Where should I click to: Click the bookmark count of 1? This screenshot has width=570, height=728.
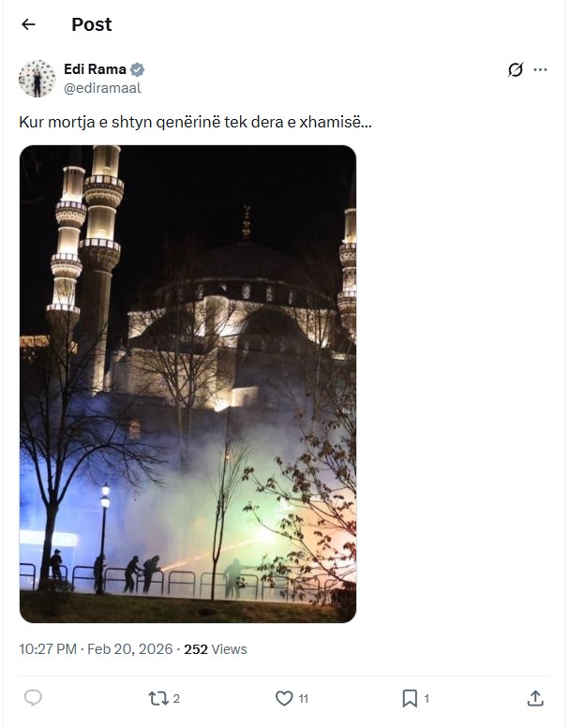coord(427,698)
